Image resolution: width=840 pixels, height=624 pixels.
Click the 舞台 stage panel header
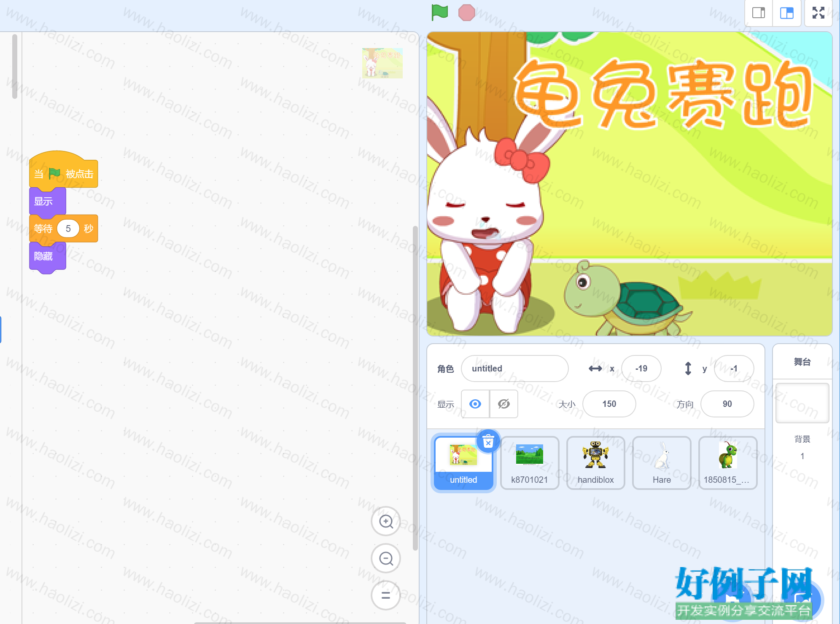click(802, 362)
